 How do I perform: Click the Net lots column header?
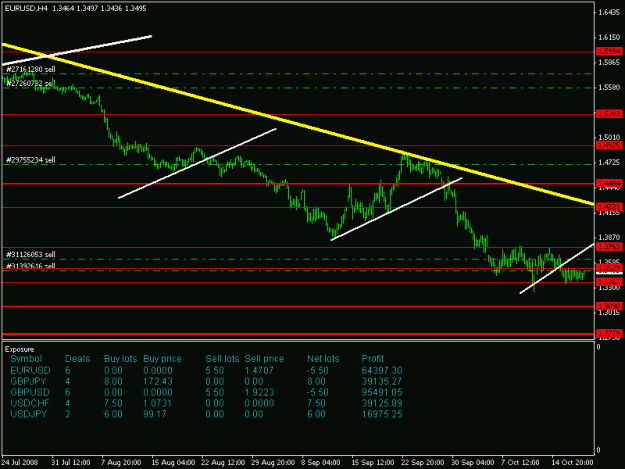tap(323, 359)
